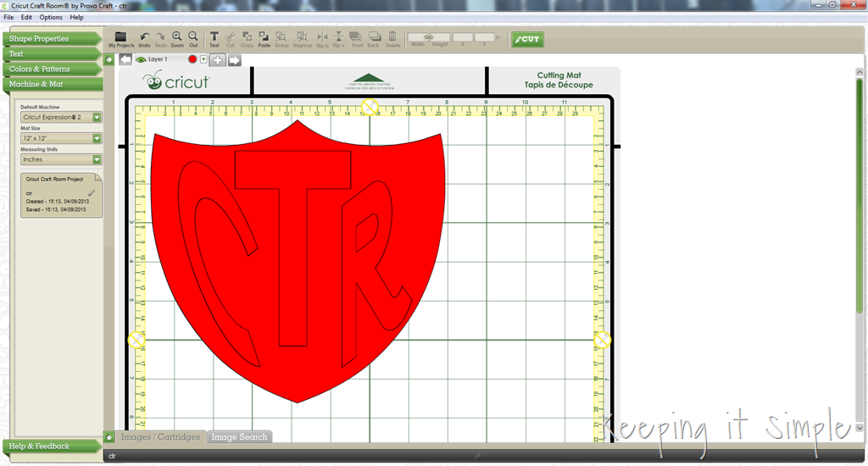Open the Edit menu
This screenshot has width=868, height=466.
(26, 17)
